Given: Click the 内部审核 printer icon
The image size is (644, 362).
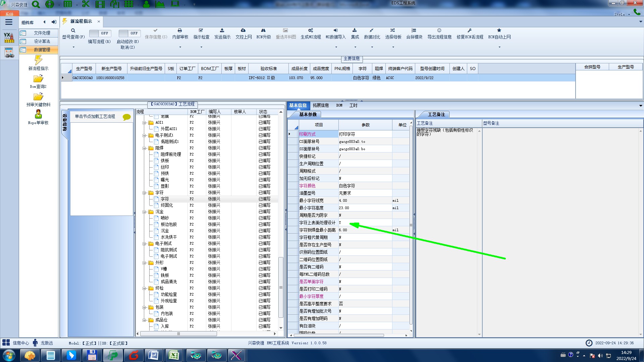Looking at the screenshot, I should (x=180, y=31).
